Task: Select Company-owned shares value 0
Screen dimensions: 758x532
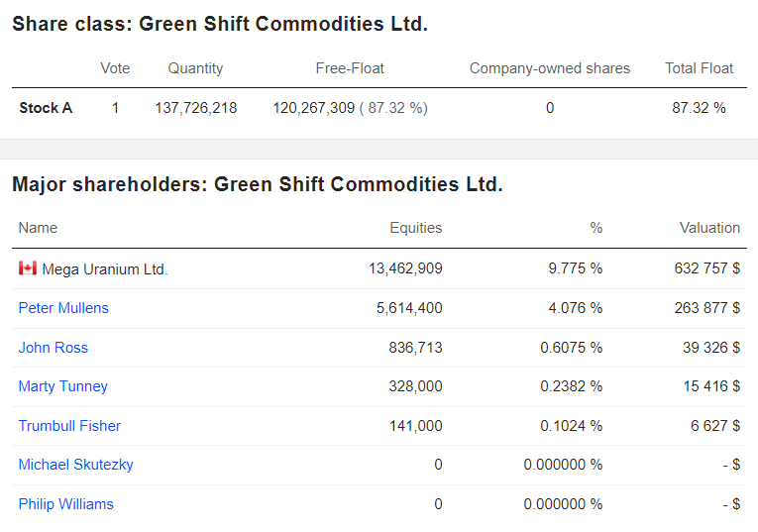Action: (x=550, y=108)
